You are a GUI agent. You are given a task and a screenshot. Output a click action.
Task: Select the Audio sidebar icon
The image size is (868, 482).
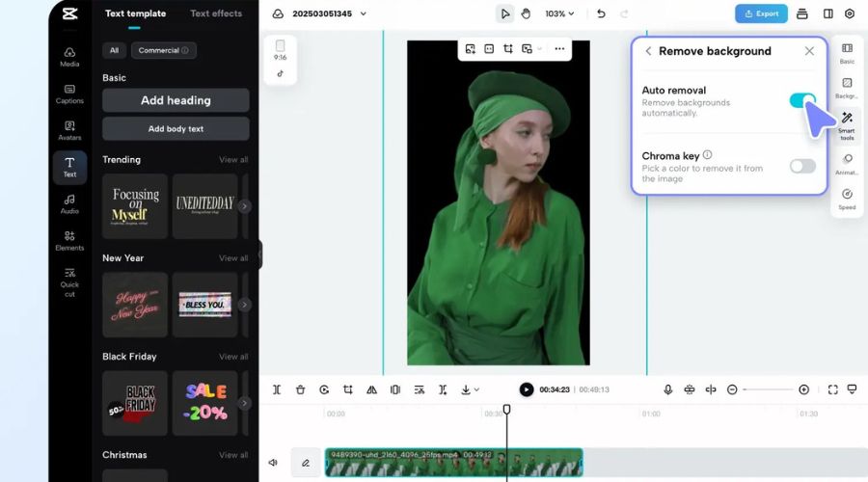(69, 203)
